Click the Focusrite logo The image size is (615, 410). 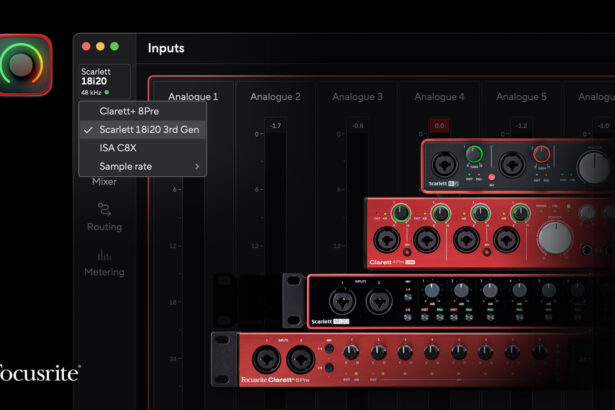coord(38,374)
